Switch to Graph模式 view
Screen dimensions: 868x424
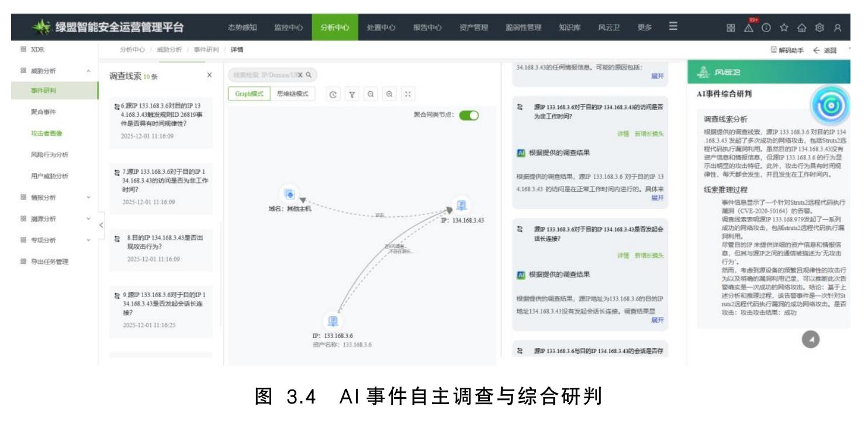[249, 94]
